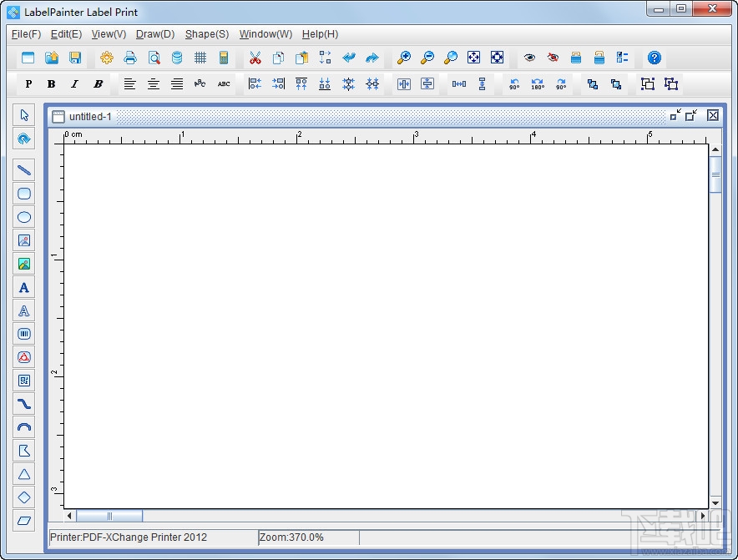Toggle italic text formatting

tap(74, 84)
